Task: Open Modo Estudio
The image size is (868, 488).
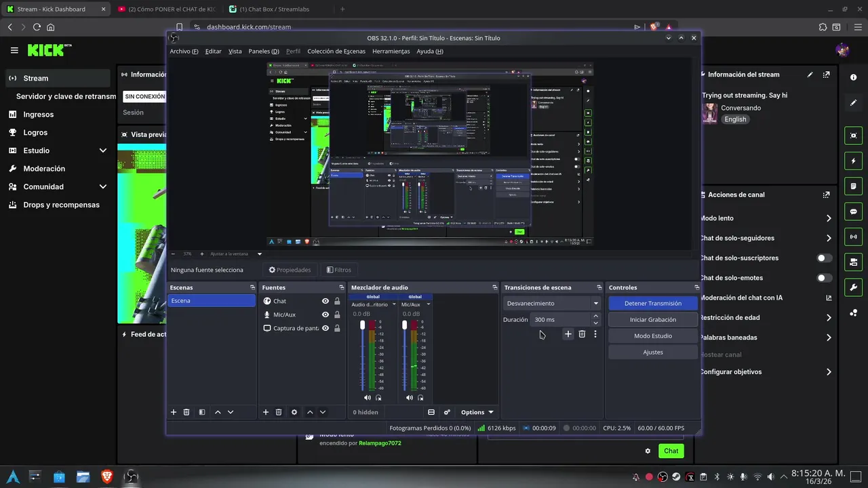Action: [653, 335]
